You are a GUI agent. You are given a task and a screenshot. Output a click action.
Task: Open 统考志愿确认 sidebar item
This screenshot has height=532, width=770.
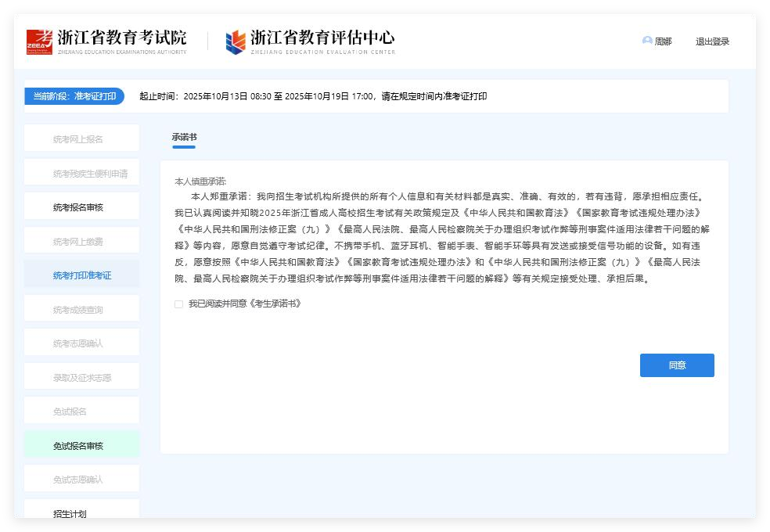[78, 343]
